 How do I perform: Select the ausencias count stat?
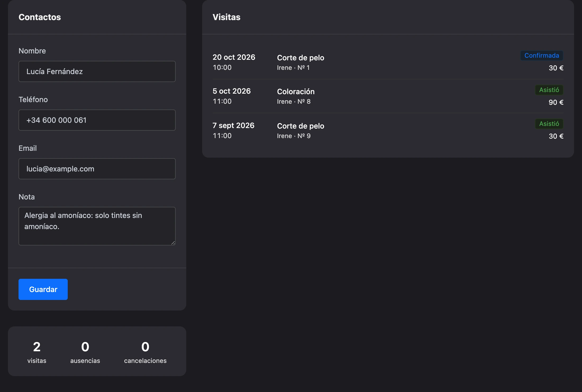(x=85, y=352)
